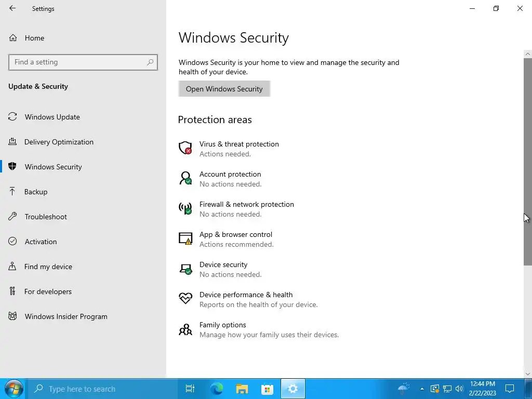Screen dimensions: 532x399
Task: Click the "Actions recommended." status text
Action: tap(236, 245)
